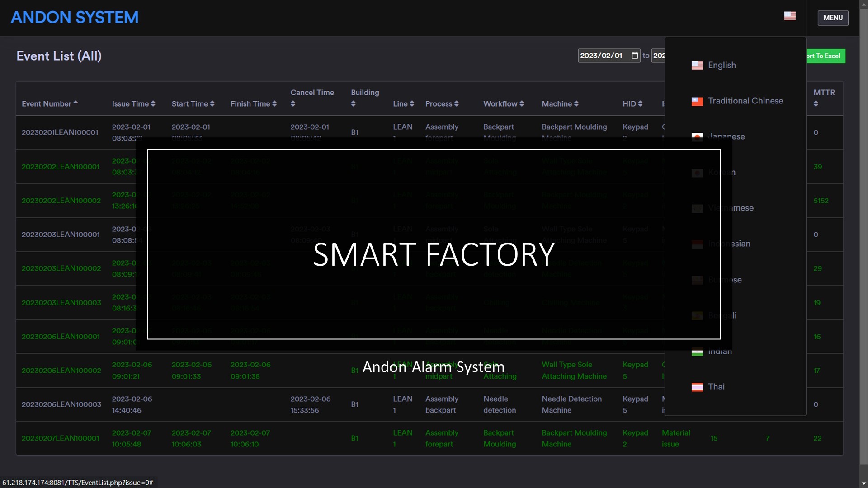Open the MENU button
The width and height of the screenshot is (868, 488).
pyautogui.click(x=833, y=18)
